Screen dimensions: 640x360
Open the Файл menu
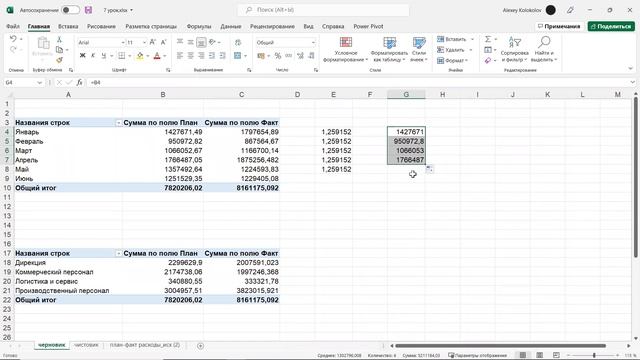13,26
